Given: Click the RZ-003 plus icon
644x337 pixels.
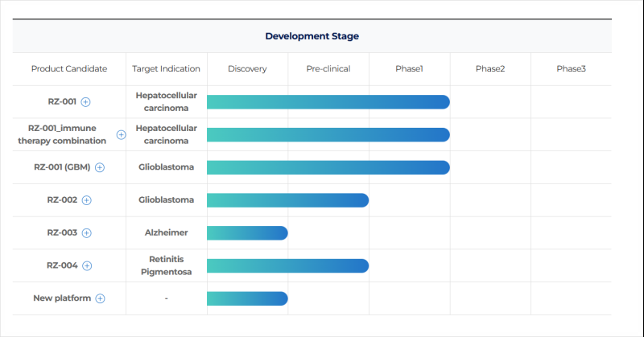Looking at the screenshot, I should [x=87, y=233].
